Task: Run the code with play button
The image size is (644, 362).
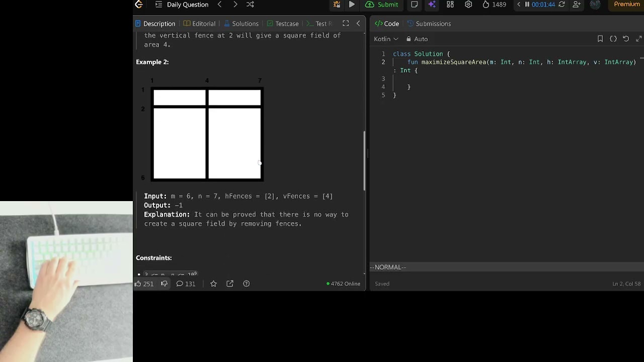Action: [352, 5]
